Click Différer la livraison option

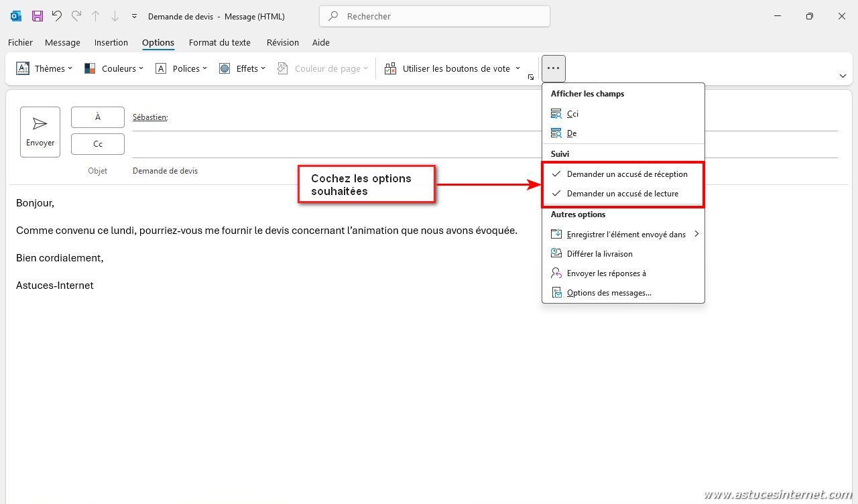[599, 254]
